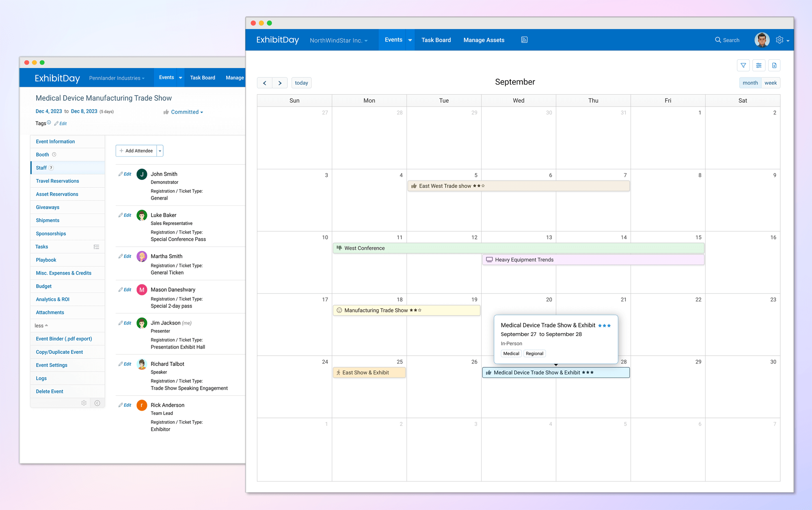Open Copy/Duplicate Event link

pos(59,352)
